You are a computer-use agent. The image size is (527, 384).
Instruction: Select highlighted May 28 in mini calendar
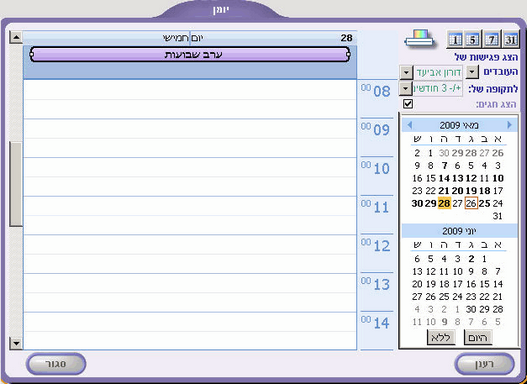[444, 203]
